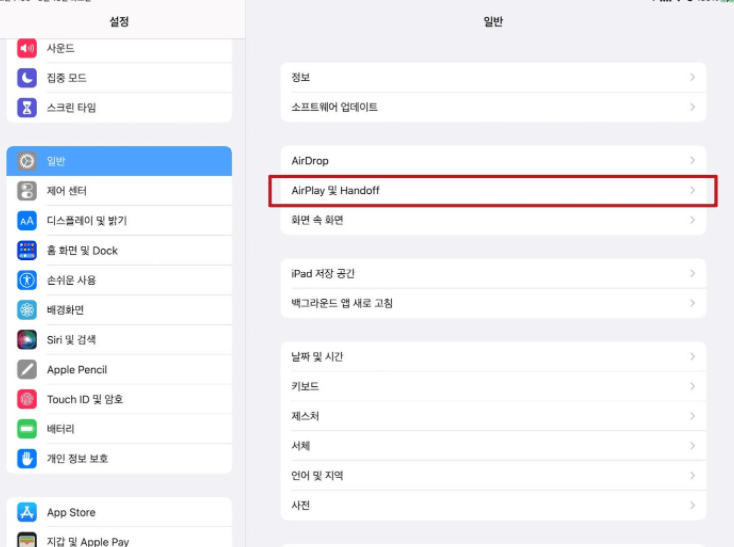Screen dimensions: 734x547
Task: Select Apple Pencil sidebar label
Action: tap(77, 370)
